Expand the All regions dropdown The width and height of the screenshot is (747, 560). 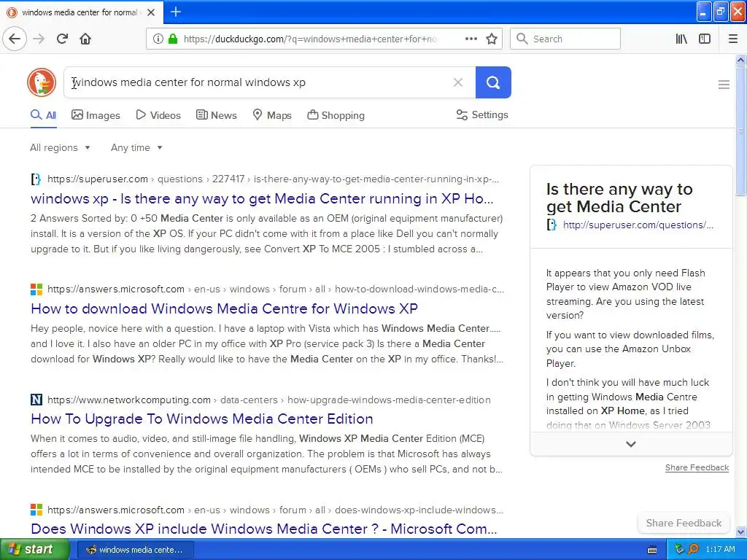(60, 147)
